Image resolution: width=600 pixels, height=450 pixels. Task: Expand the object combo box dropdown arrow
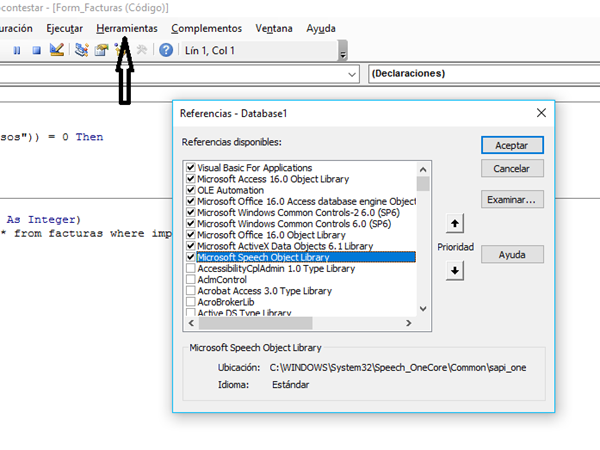coord(352,74)
